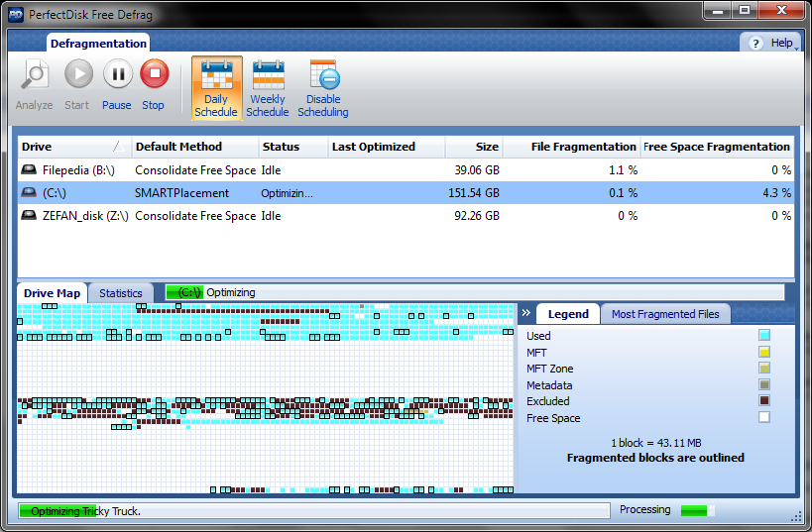Select the ZEFAN_disk (Z:\) drive row
Screen dimensions: 812x532
406,216
